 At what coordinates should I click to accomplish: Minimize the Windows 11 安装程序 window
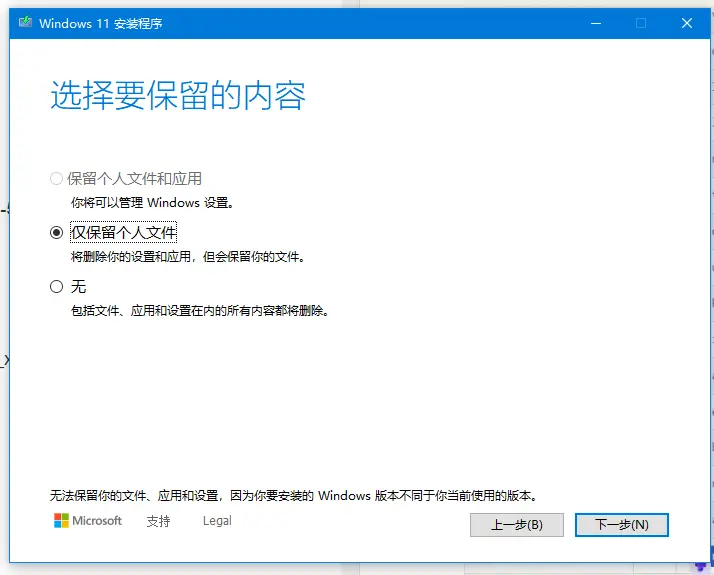pyautogui.click(x=596, y=23)
